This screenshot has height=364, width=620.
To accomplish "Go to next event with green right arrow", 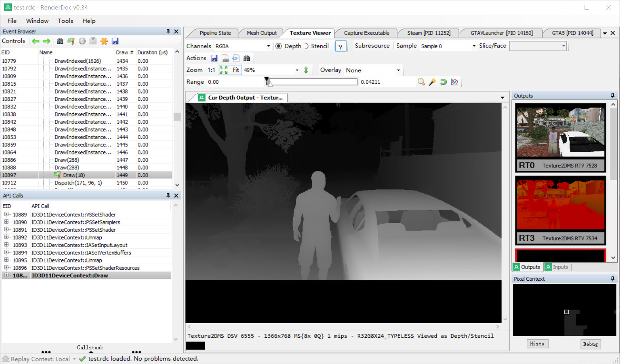I will (46, 41).
